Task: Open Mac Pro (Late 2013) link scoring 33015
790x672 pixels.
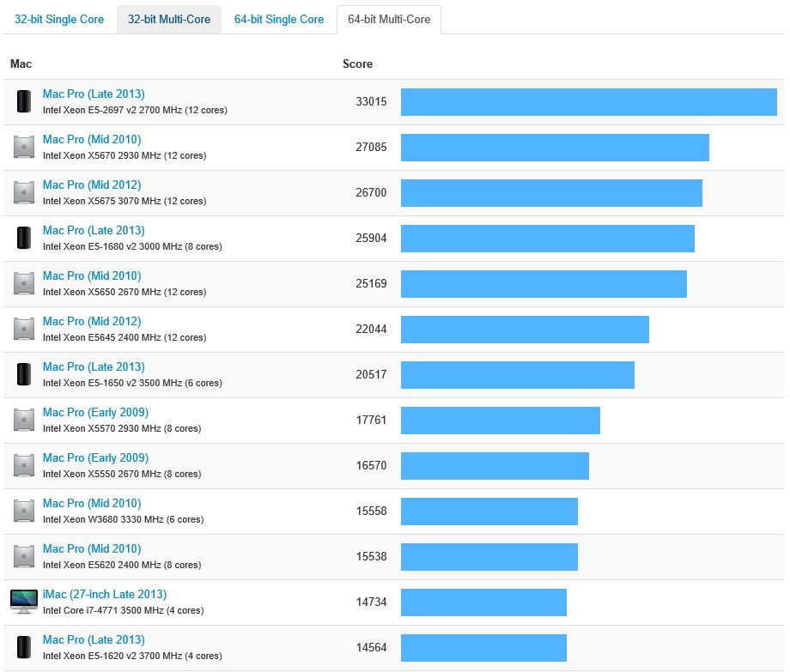Action: (x=94, y=94)
